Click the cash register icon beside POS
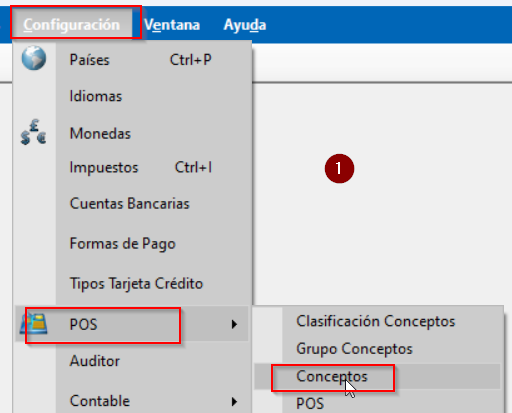512x413 pixels. click(x=34, y=323)
